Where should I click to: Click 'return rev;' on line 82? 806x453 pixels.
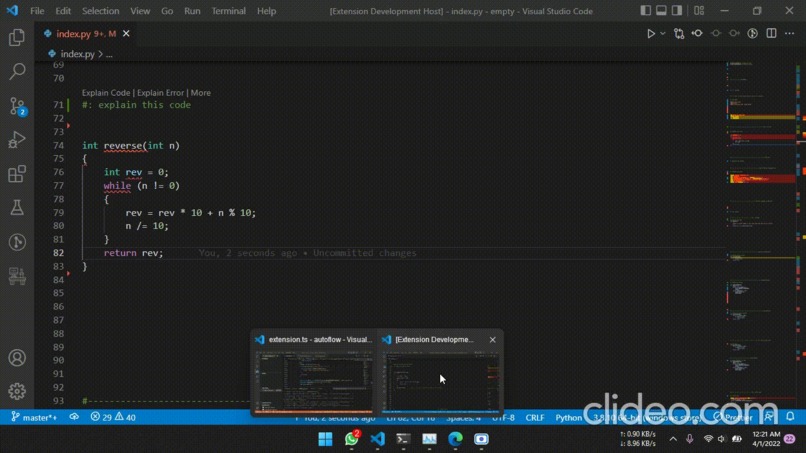click(x=133, y=253)
